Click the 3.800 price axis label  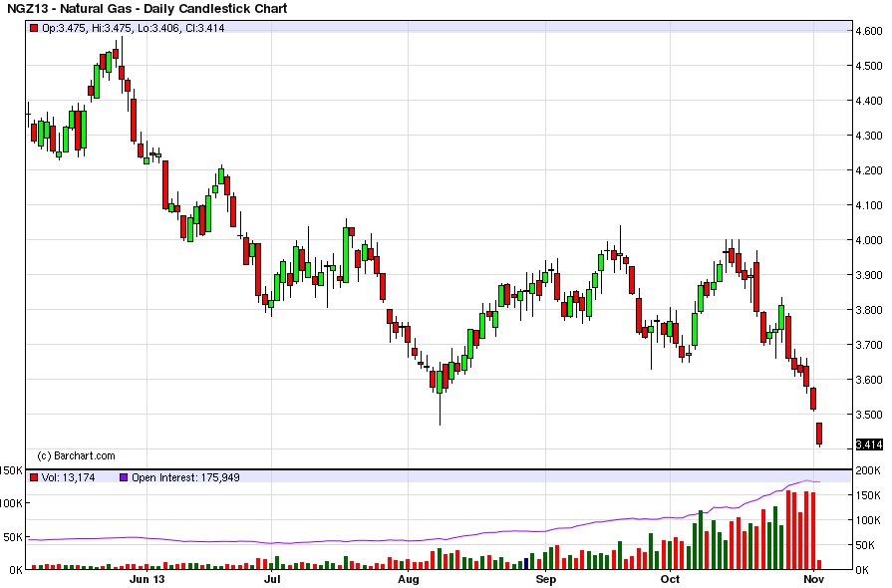tap(869, 310)
